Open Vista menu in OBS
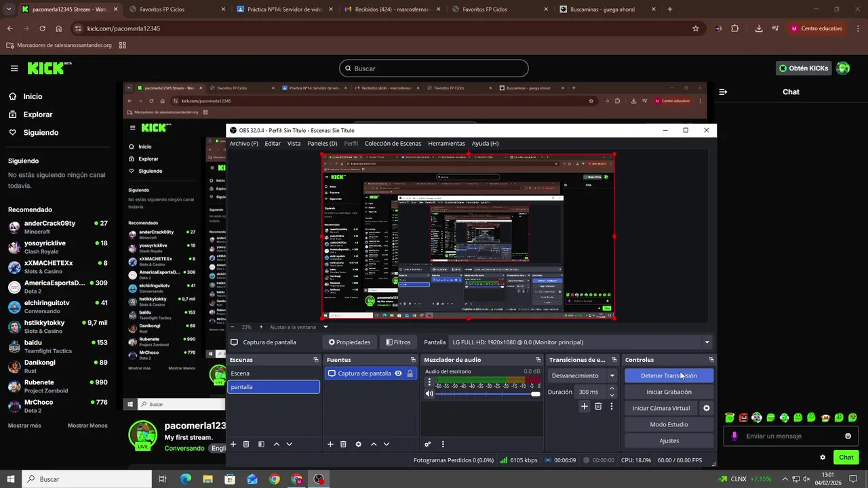Image resolution: width=868 pixels, height=488 pixels. pyautogui.click(x=294, y=144)
